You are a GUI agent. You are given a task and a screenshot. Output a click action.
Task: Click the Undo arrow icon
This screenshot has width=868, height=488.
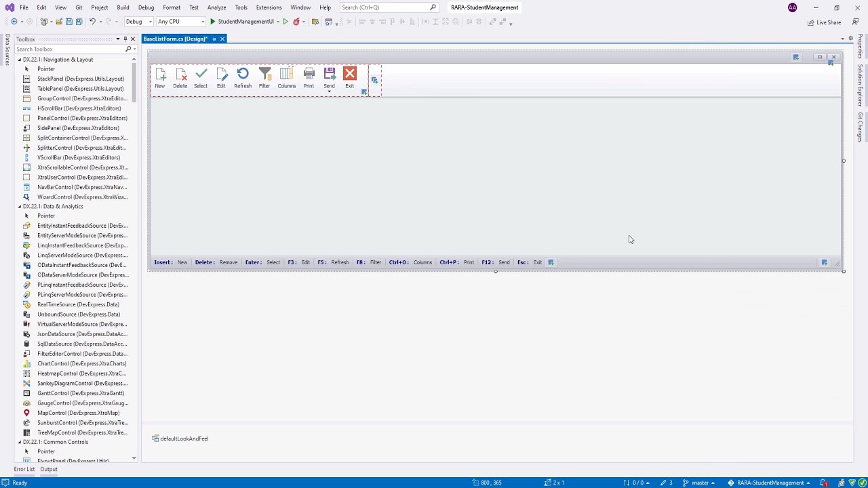(x=92, y=22)
